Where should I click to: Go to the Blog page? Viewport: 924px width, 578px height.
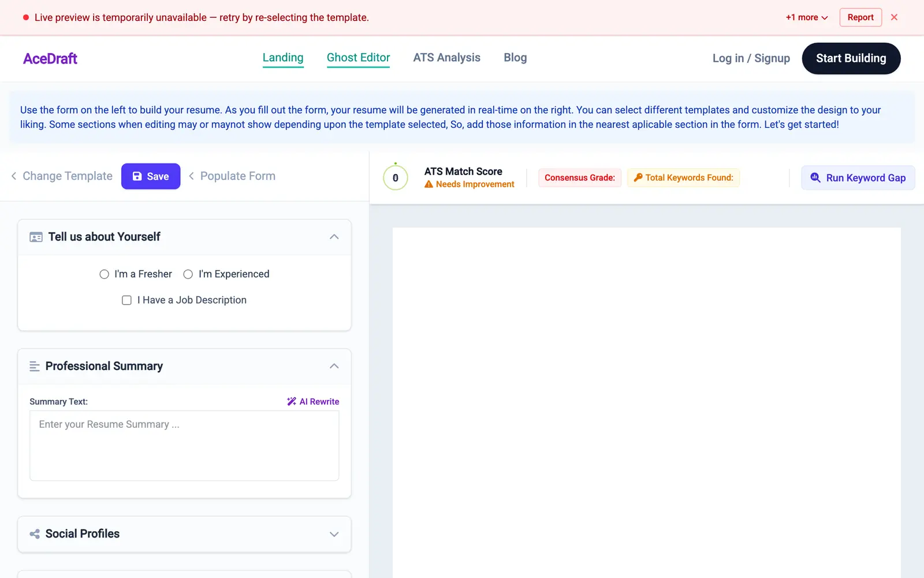[515, 58]
